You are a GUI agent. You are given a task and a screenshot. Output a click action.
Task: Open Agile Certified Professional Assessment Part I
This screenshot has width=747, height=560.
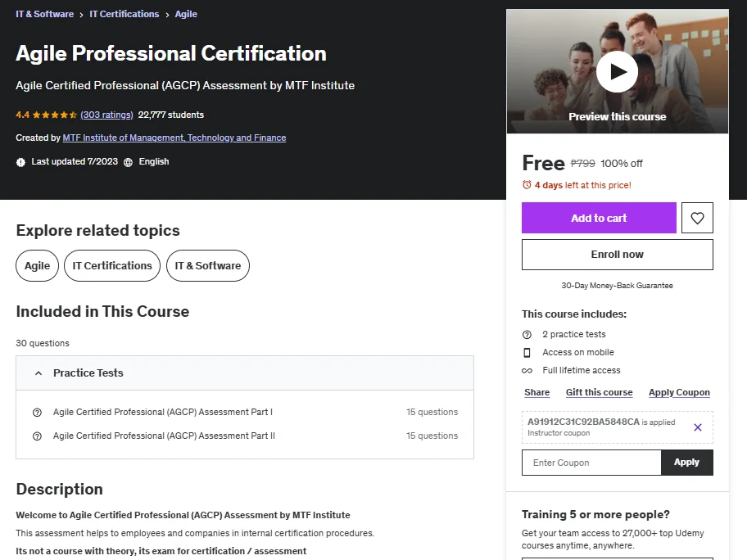[163, 412]
